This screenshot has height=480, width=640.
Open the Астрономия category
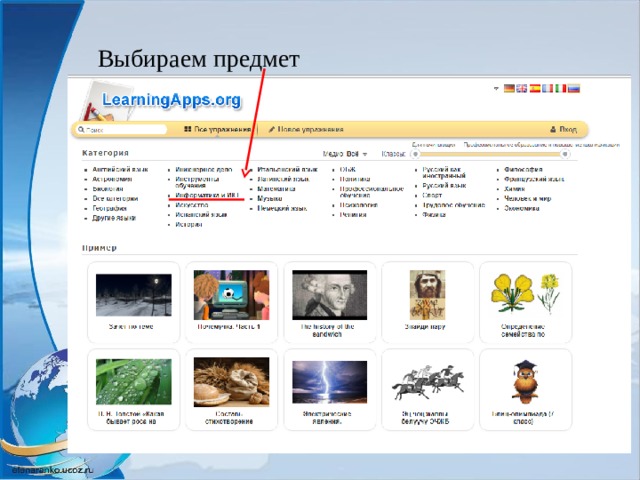[x=112, y=179]
